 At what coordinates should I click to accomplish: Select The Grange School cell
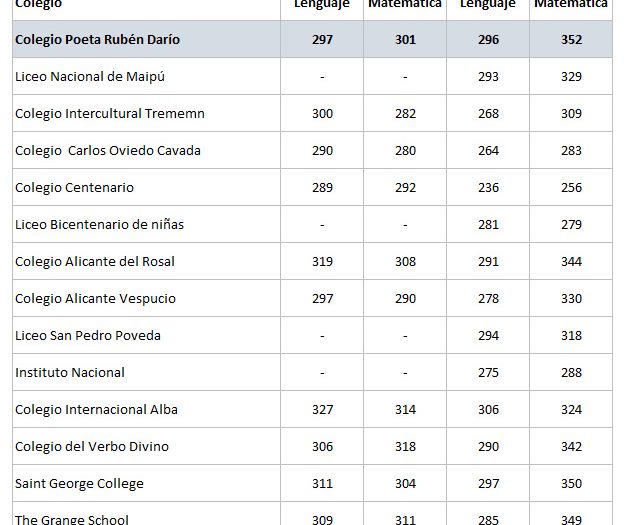[72, 518]
